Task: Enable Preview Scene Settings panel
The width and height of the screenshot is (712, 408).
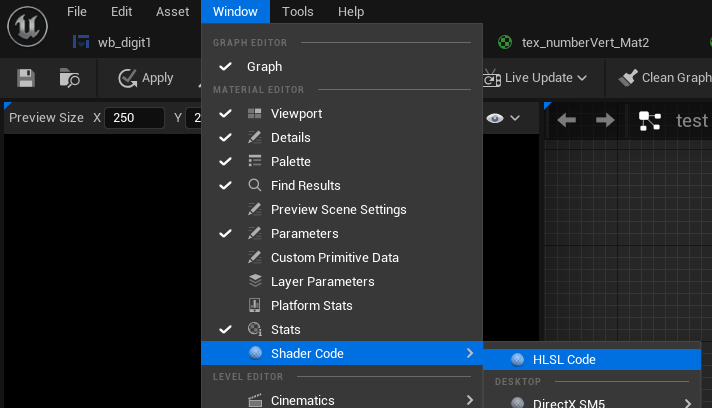Action: [338, 210]
